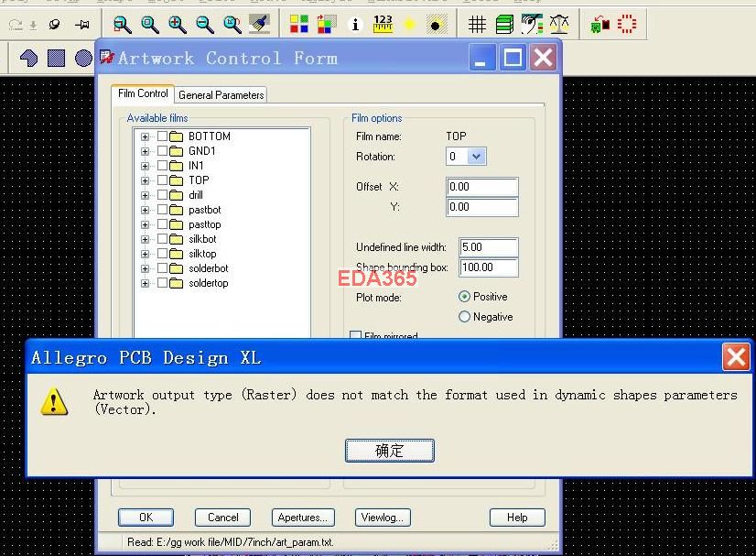The image size is (756, 556).
Task: Expand the BOTTOM film tree node
Action: click(145, 136)
